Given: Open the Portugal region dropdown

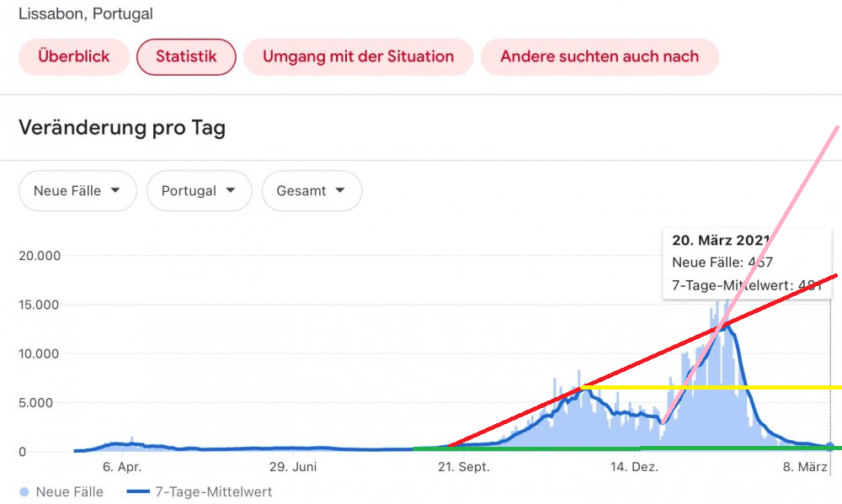Looking at the screenshot, I should click(x=199, y=191).
